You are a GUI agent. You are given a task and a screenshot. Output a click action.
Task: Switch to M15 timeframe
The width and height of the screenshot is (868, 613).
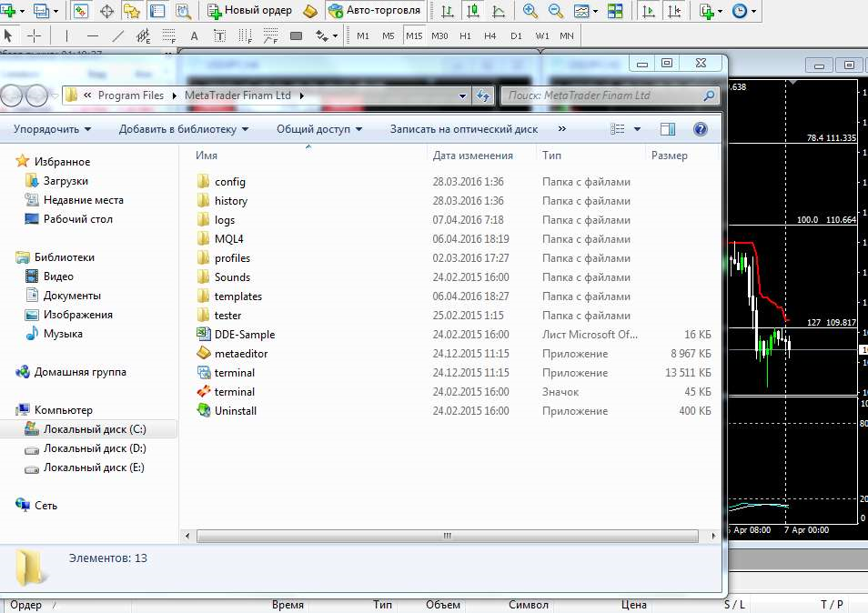[414, 36]
